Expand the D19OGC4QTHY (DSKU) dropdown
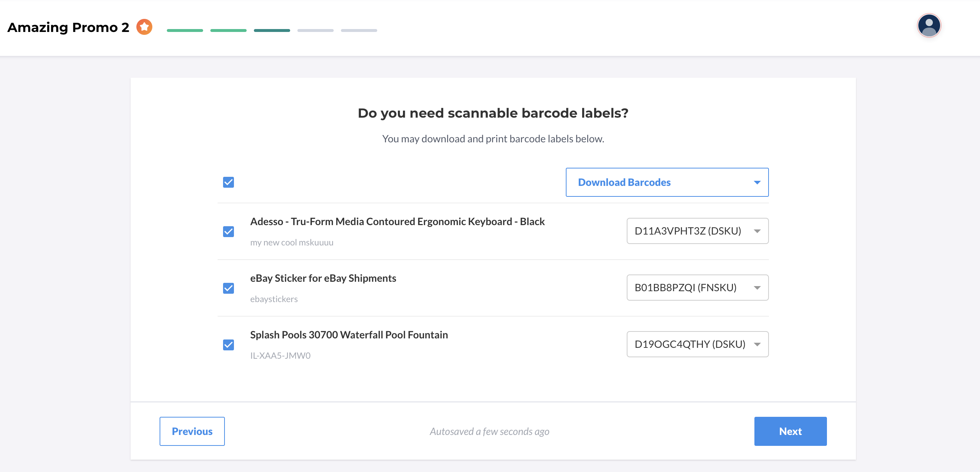The width and height of the screenshot is (980, 472). (x=697, y=344)
